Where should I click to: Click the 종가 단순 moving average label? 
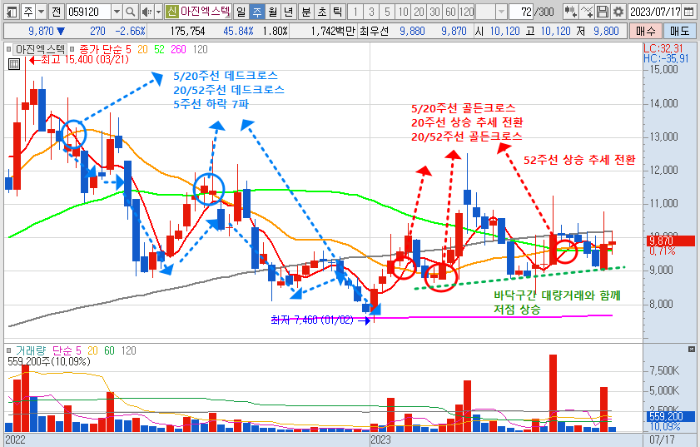[x=100, y=49]
